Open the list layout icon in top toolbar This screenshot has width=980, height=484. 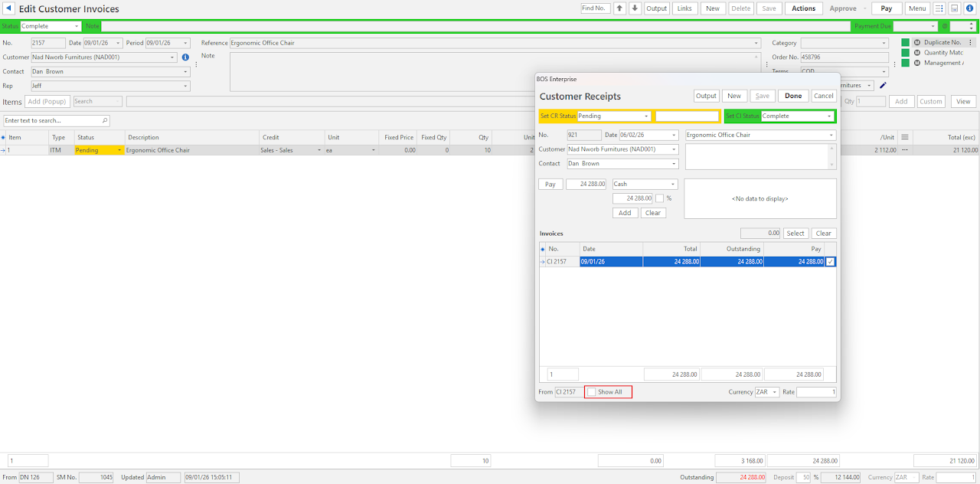[939, 8]
